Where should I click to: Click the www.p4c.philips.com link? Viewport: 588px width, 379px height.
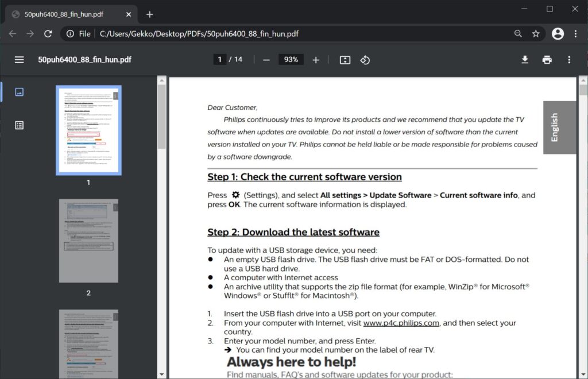tap(401, 323)
